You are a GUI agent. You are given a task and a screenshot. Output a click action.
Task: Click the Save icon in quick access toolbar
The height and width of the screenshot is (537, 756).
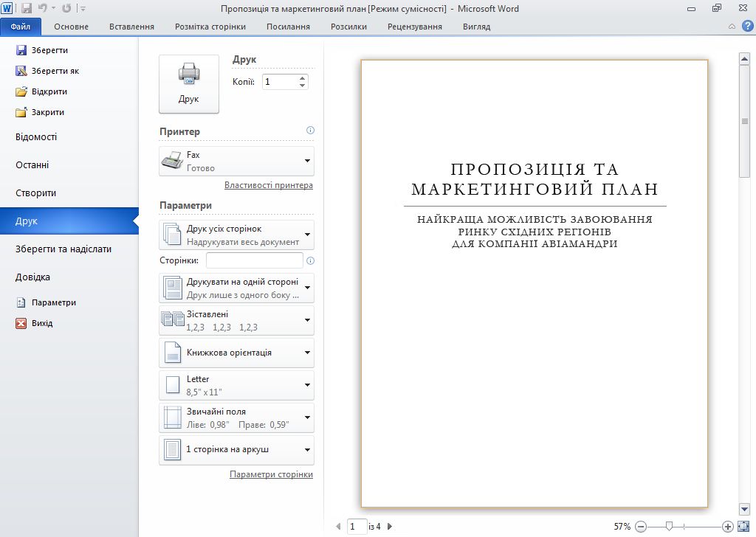[27, 9]
